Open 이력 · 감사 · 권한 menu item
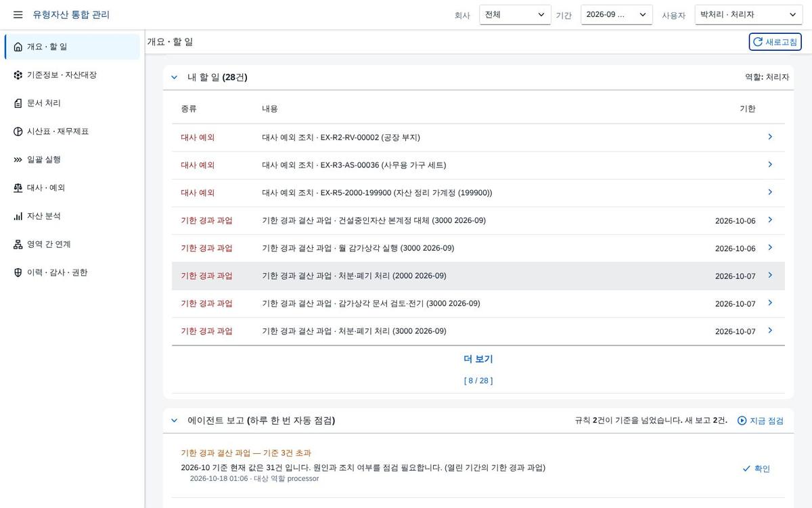Image resolution: width=812 pixels, height=508 pixels. pos(72,272)
